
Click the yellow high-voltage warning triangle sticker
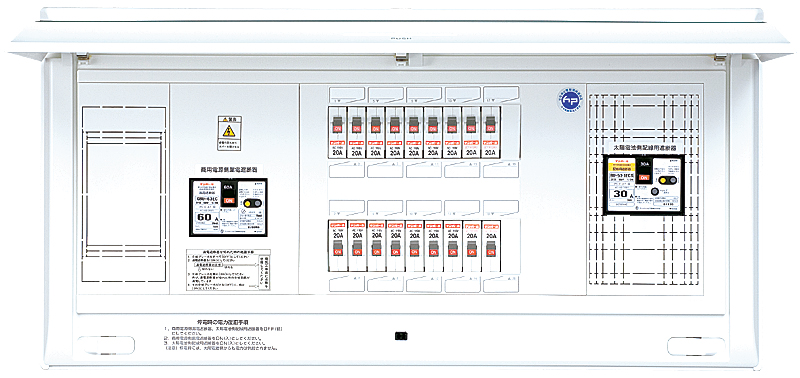point(229,131)
